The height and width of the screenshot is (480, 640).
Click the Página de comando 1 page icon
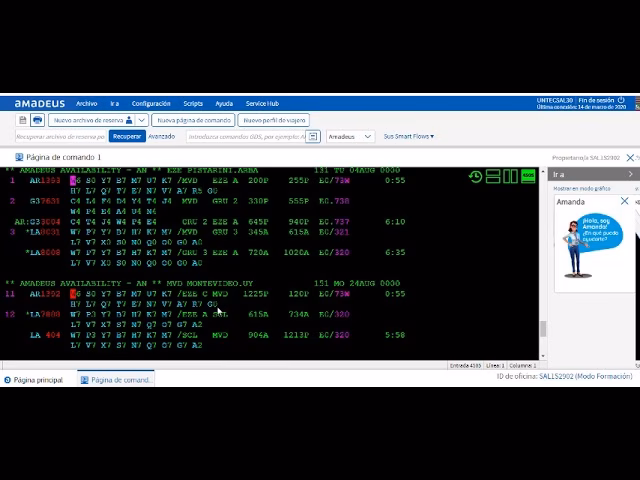(x=19, y=157)
